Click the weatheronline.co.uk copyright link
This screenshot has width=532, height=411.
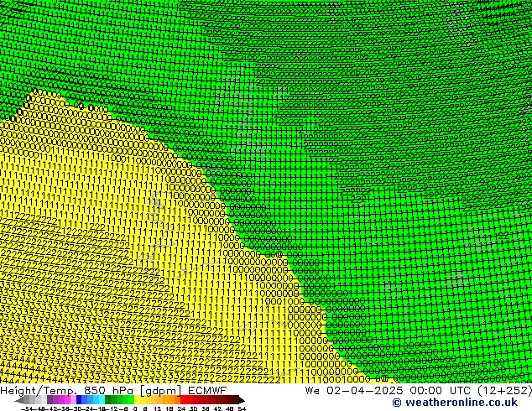tap(455, 403)
